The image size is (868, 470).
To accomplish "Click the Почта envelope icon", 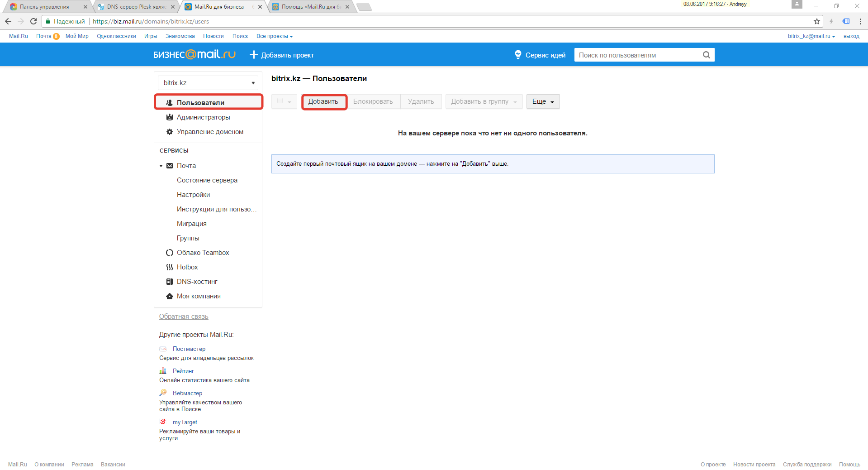I will click(170, 166).
